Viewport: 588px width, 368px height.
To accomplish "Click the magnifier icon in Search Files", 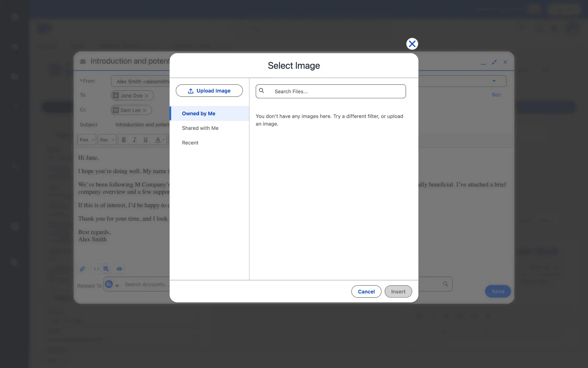I will [262, 91].
